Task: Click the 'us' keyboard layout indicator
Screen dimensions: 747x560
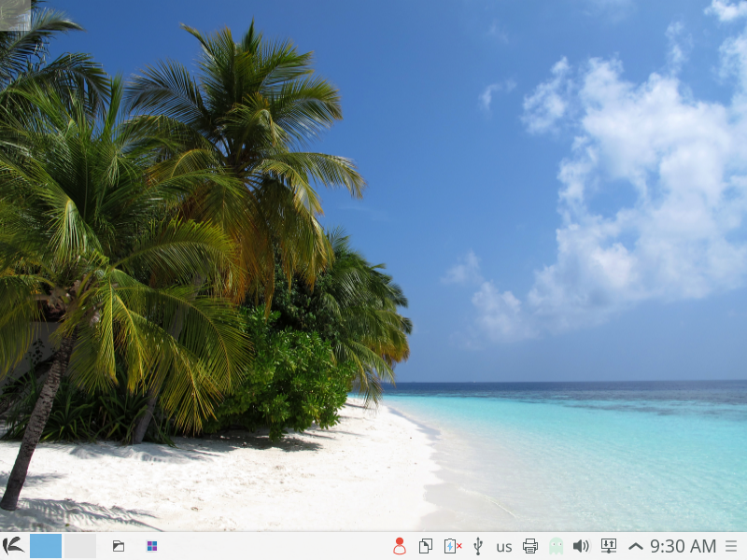Action: [x=504, y=546]
